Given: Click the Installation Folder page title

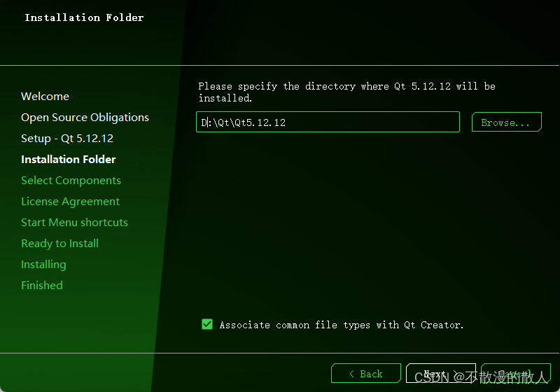Looking at the screenshot, I should point(84,17).
